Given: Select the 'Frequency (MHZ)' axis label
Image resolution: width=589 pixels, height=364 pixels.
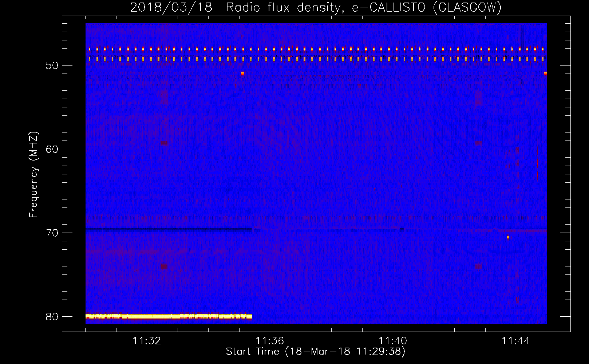Looking at the screenshot, I should click(33, 175).
